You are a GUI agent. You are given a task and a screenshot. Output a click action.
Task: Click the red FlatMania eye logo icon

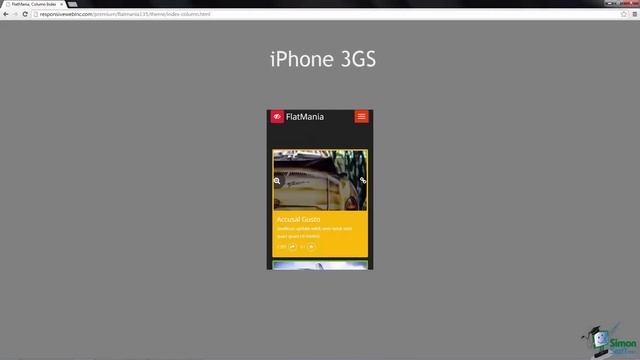tap(277, 117)
